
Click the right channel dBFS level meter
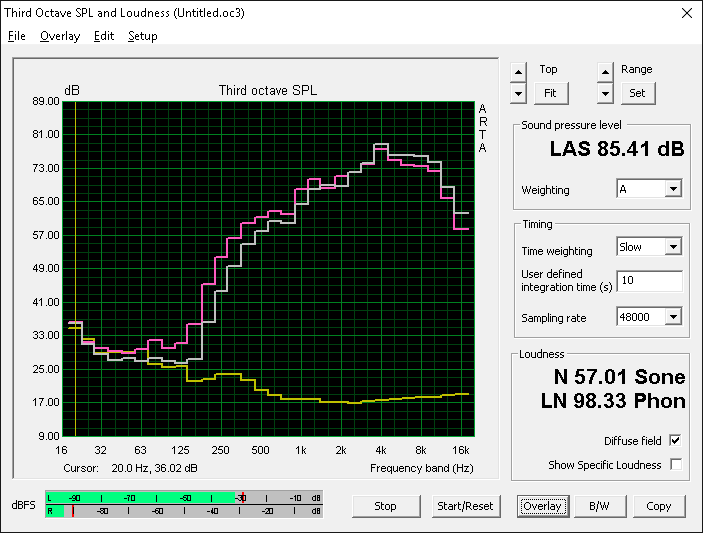tap(184, 511)
